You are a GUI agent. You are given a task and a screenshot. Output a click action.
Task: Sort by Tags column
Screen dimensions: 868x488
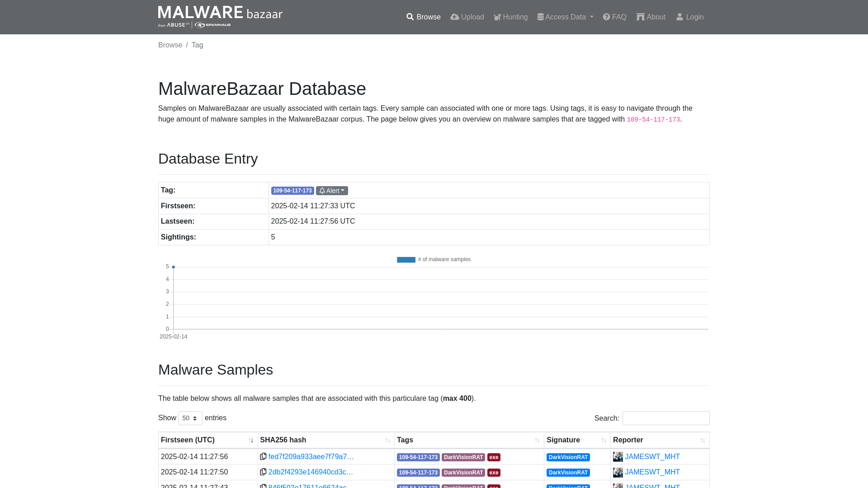[x=469, y=440]
